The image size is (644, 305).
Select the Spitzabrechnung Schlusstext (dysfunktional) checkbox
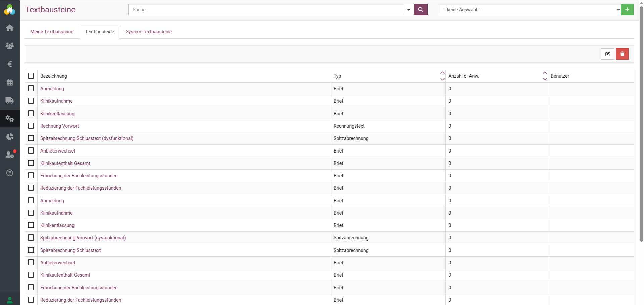pos(31,138)
